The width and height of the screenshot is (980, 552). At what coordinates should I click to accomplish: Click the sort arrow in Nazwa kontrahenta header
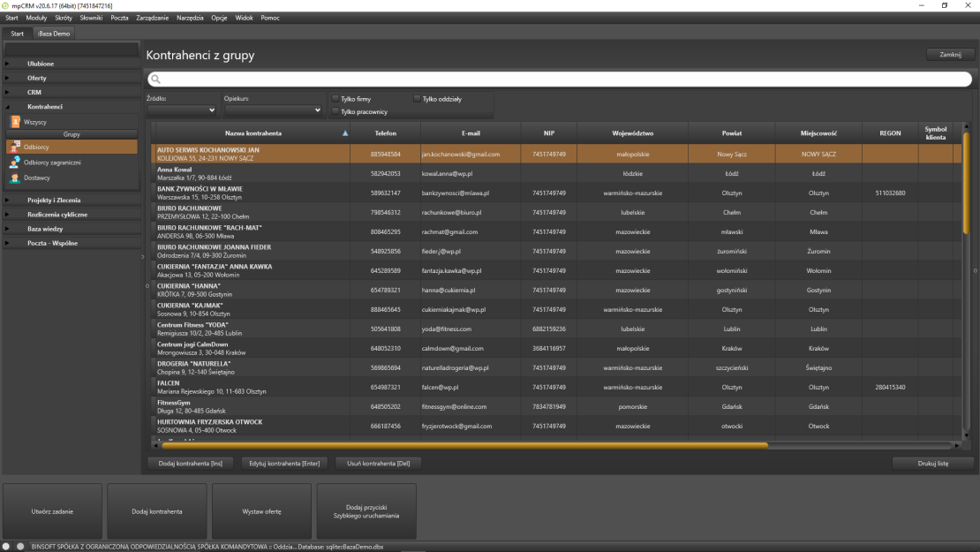(x=345, y=133)
